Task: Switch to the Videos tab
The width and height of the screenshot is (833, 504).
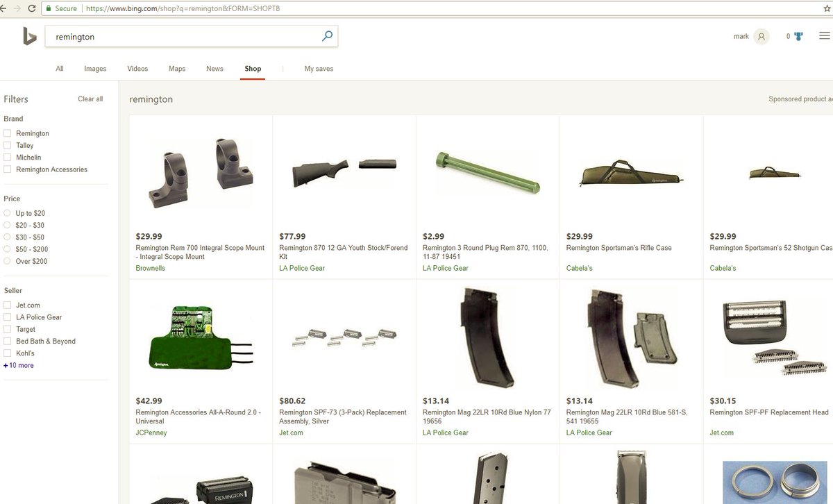Action: pos(137,69)
